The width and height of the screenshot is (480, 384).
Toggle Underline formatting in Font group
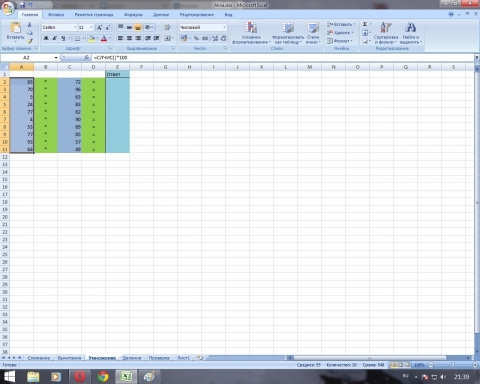(x=63, y=38)
